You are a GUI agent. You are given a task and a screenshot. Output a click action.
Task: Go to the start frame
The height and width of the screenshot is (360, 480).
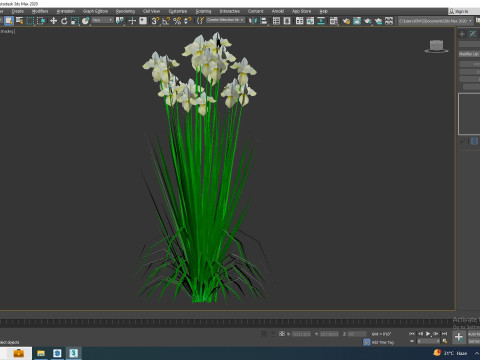pos(412,333)
